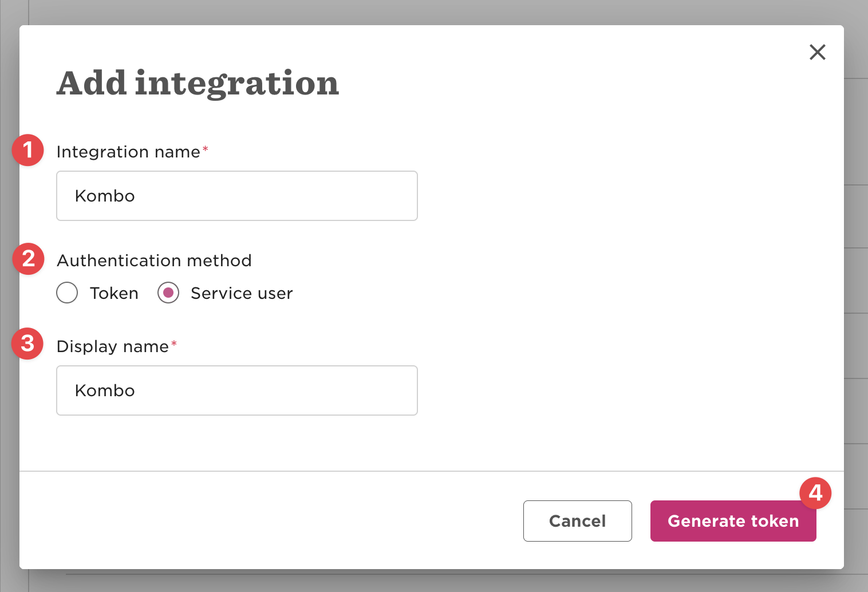Click the red step 1 badge

[27, 151]
